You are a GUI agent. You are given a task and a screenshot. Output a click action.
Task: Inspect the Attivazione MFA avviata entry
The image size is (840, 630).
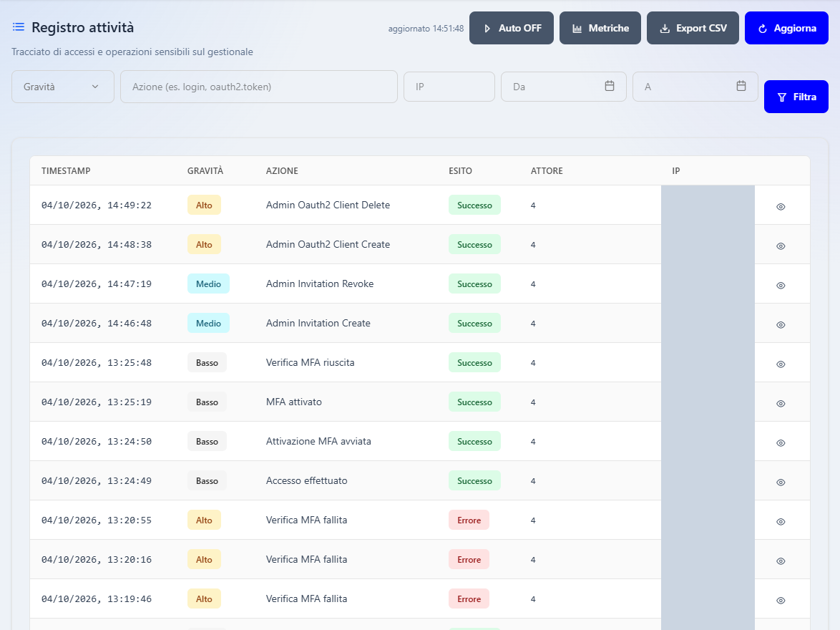pyautogui.click(x=781, y=443)
